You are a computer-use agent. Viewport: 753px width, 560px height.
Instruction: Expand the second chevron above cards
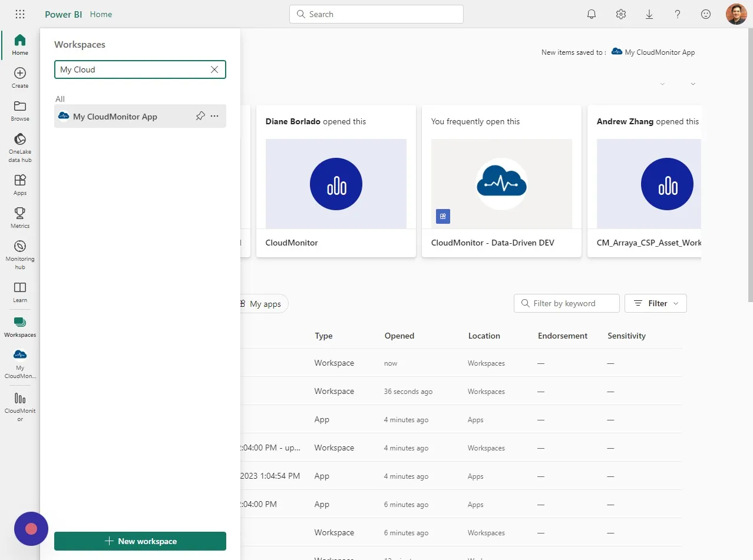(x=693, y=84)
